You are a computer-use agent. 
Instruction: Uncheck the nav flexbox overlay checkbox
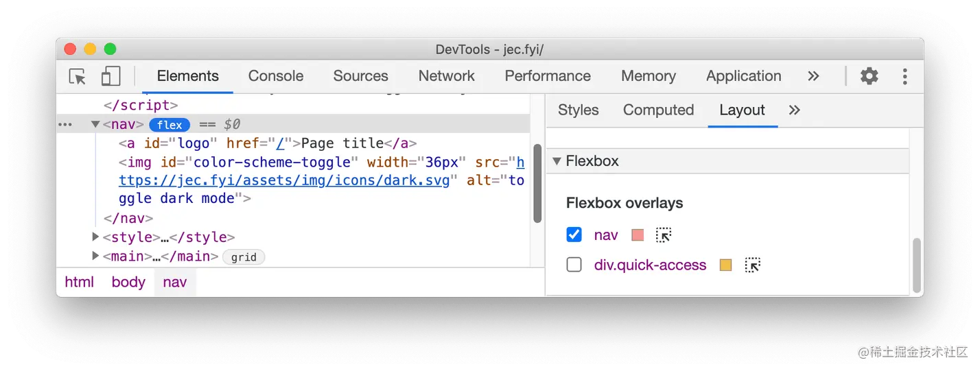574,235
